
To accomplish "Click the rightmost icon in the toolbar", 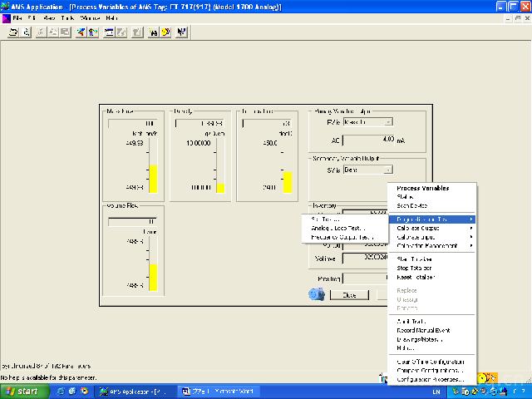I will point(181,32).
